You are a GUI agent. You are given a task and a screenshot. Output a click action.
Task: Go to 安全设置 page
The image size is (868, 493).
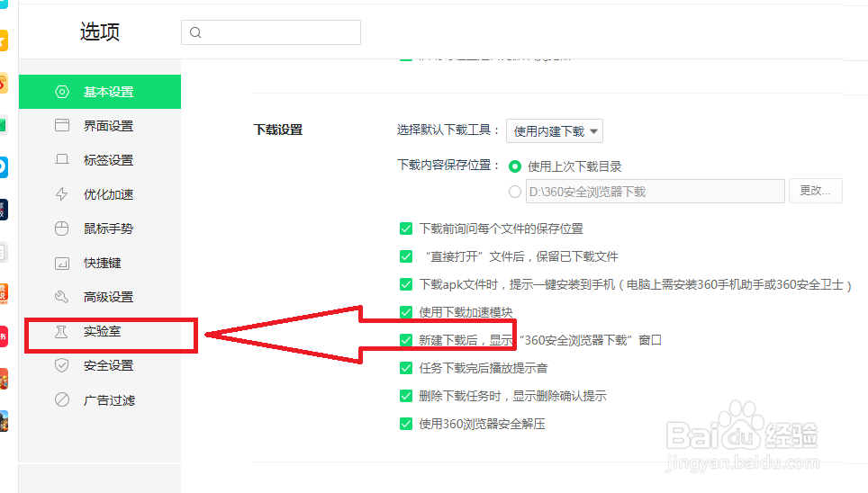point(100,366)
